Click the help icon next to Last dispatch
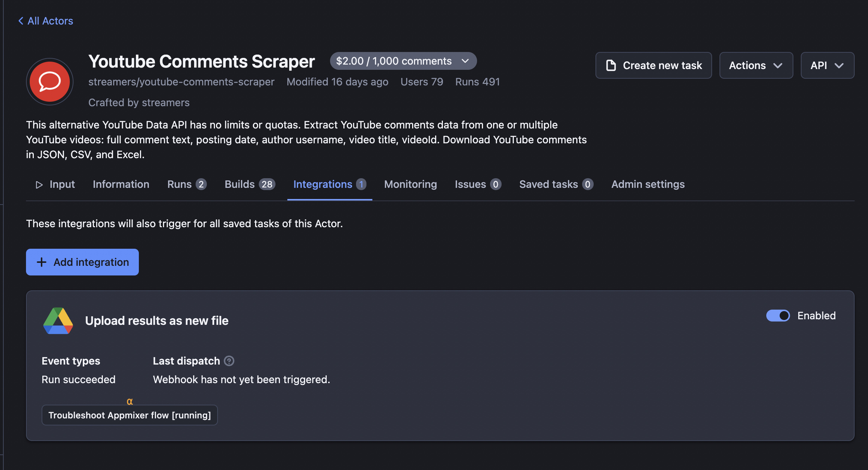 229,360
